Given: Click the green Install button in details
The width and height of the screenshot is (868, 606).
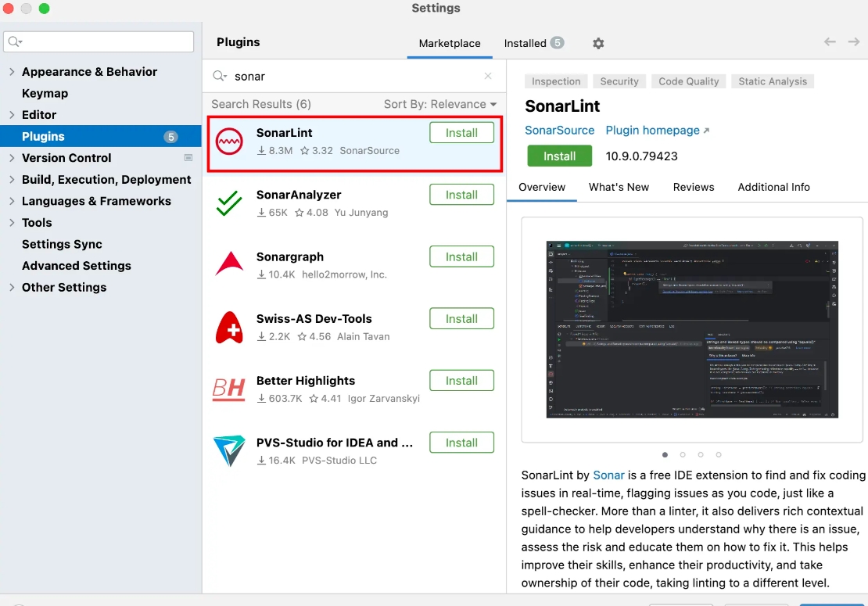Looking at the screenshot, I should click(559, 156).
